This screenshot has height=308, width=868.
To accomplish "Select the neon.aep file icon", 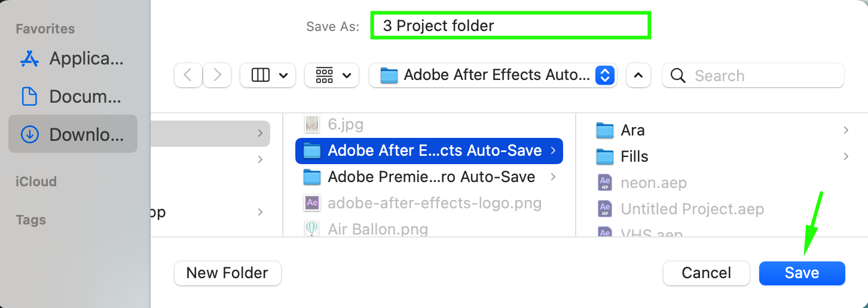I will [605, 183].
